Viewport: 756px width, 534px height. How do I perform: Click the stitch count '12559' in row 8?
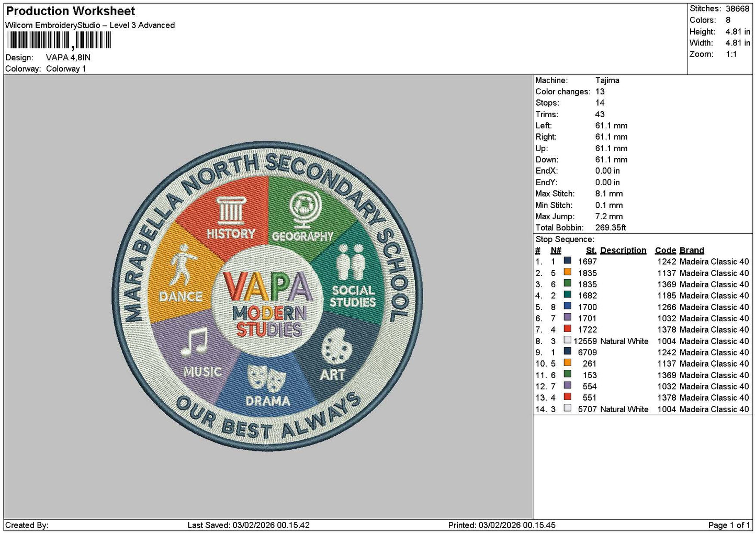(585, 342)
